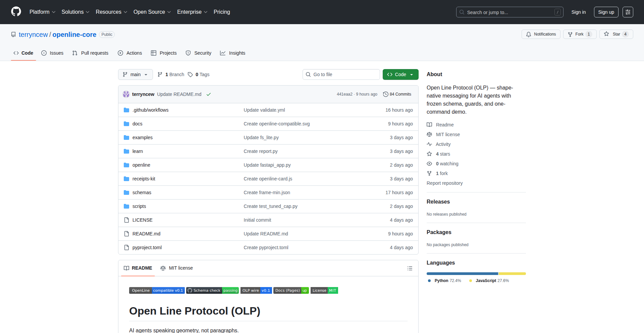This screenshot has width=644, height=333.
Task: Open the Enterprise dropdown
Action: pyautogui.click(x=192, y=12)
